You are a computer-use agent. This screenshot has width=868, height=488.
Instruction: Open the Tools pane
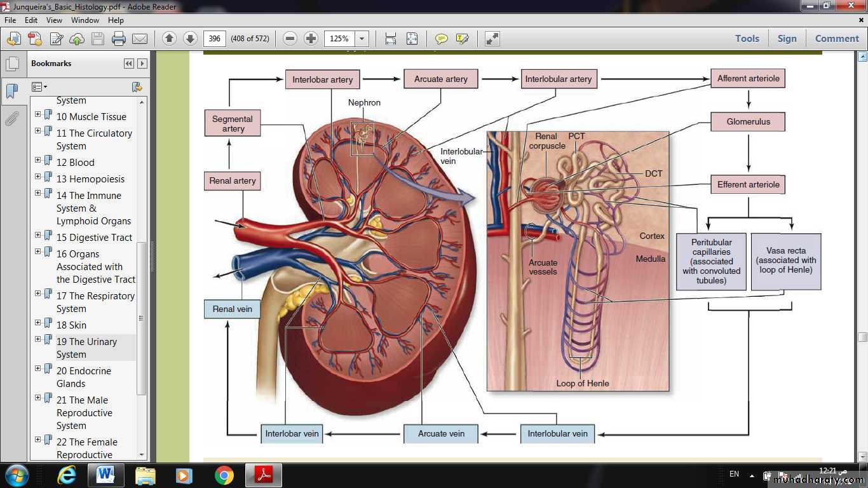[x=747, y=38]
